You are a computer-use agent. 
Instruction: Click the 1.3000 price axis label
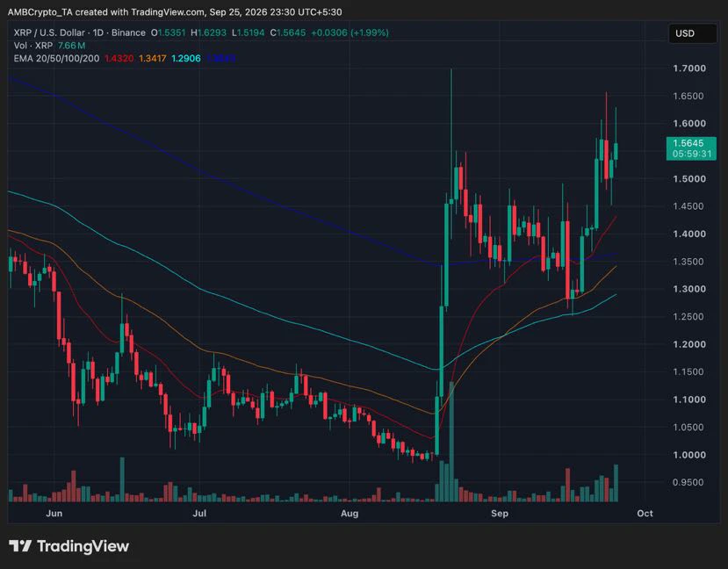click(x=689, y=289)
